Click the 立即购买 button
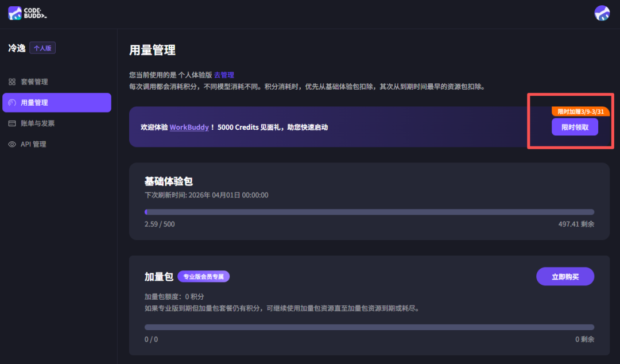 565,276
